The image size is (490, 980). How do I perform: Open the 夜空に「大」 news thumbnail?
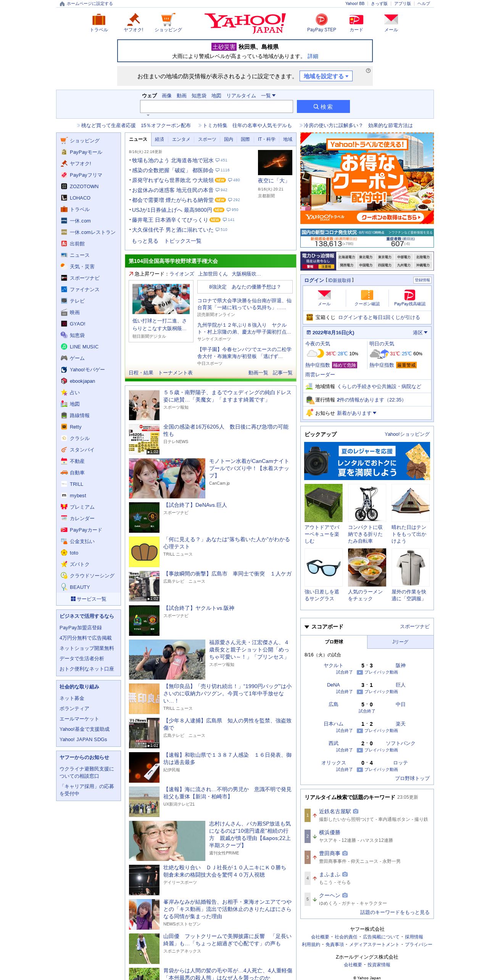[x=275, y=162]
